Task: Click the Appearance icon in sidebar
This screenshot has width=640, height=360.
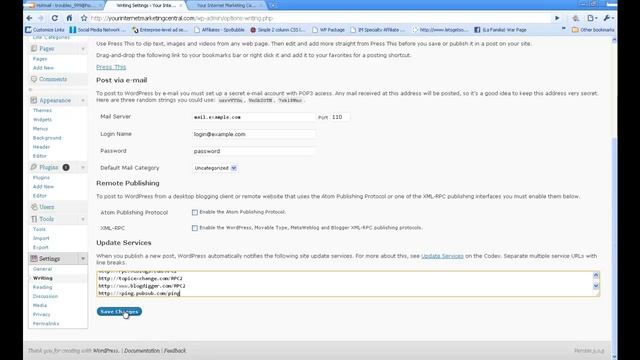Action: pos(34,100)
